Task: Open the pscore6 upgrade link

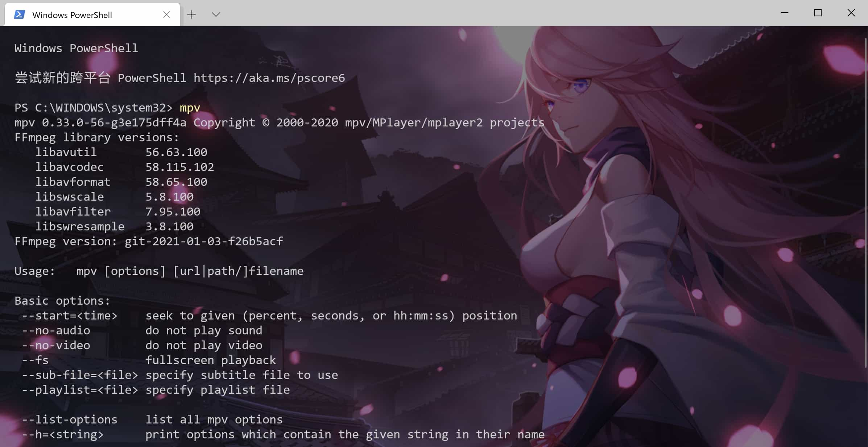Action: click(x=269, y=78)
